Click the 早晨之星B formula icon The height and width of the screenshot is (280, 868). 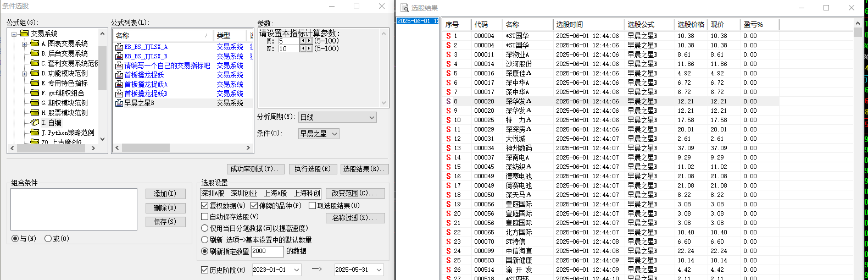pyautogui.click(x=119, y=103)
